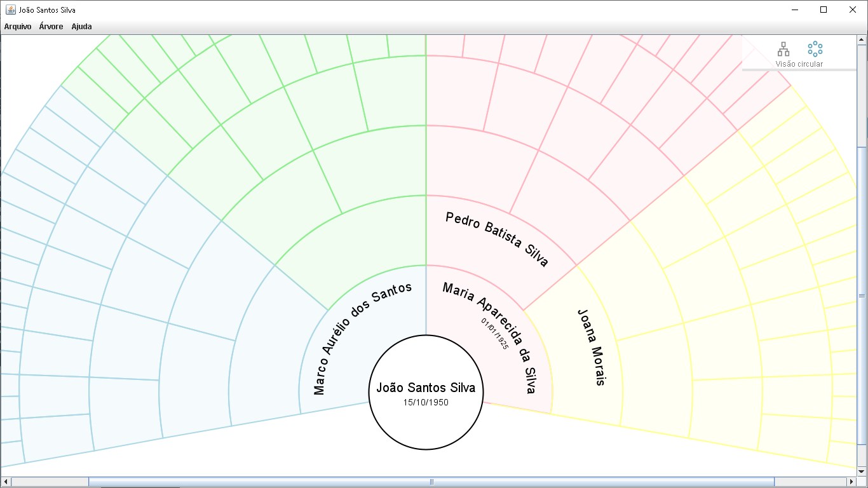Click the vertical scrollbar up arrow
The image size is (868, 488).
click(862, 39)
